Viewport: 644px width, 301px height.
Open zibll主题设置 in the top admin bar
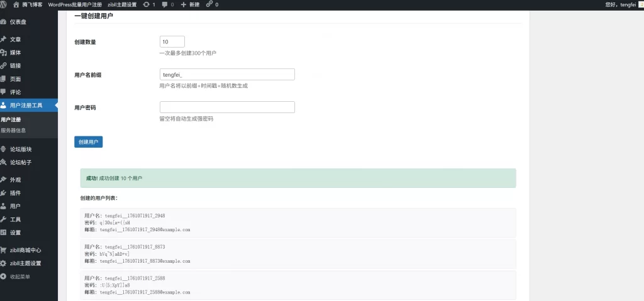pyautogui.click(x=122, y=4)
